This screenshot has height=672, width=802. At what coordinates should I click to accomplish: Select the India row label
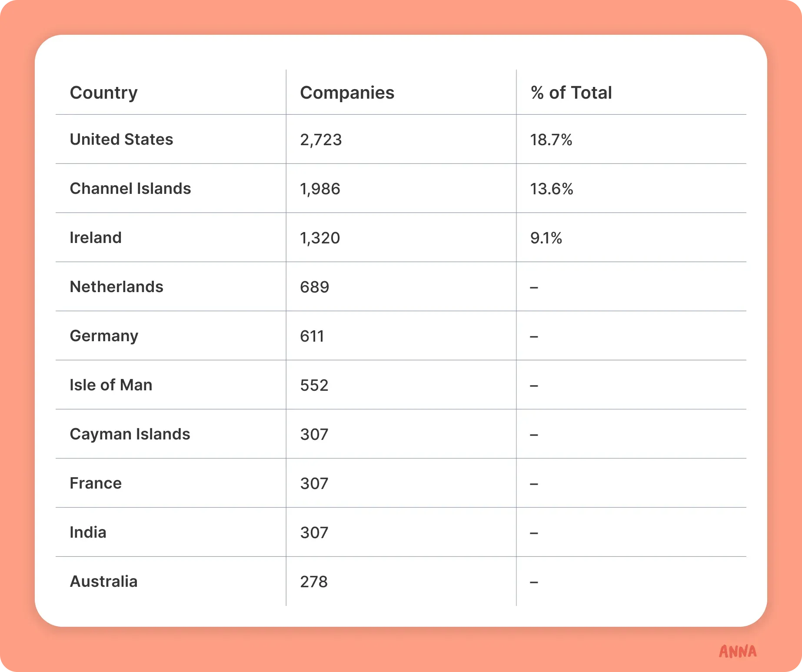88,532
